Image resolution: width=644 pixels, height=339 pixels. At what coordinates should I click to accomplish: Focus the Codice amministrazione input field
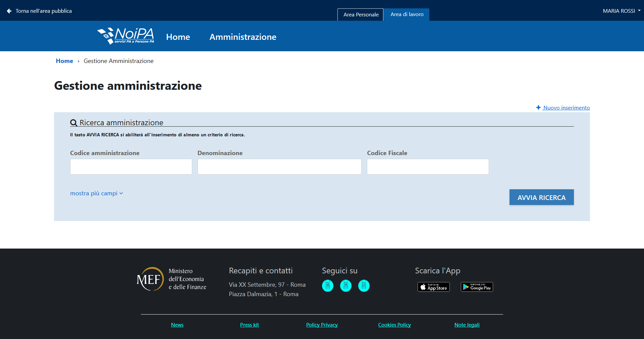[x=131, y=166]
